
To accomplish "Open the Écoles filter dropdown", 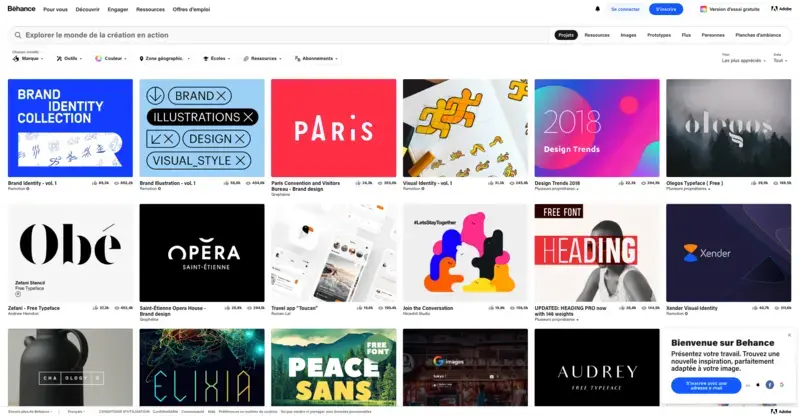I will [217, 59].
